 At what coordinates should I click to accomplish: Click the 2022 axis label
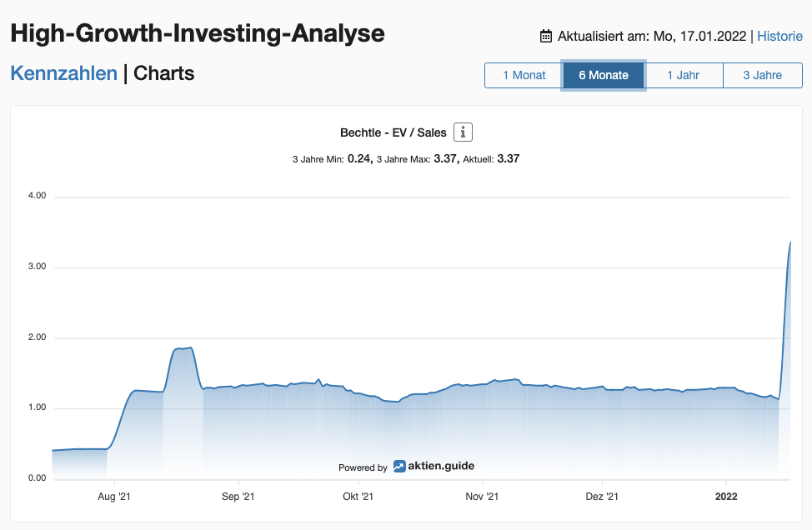726,497
